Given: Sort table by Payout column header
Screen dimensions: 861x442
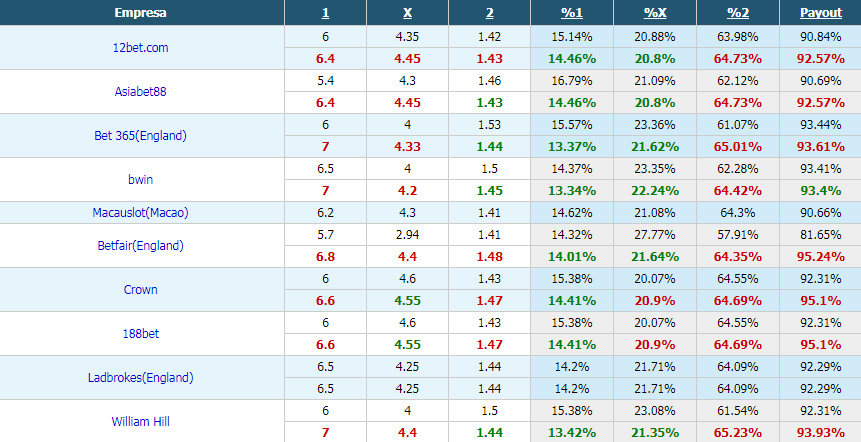Looking at the screenshot, I should click(x=820, y=13).
